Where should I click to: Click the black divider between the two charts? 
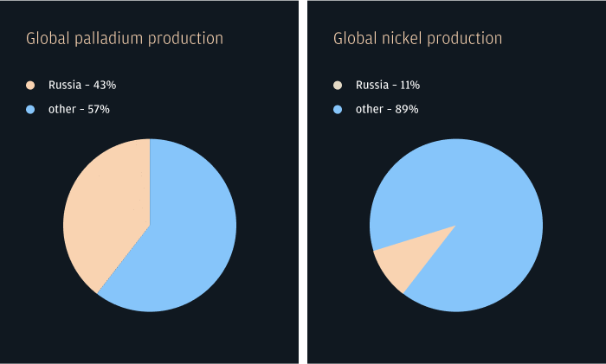(303, 182)
